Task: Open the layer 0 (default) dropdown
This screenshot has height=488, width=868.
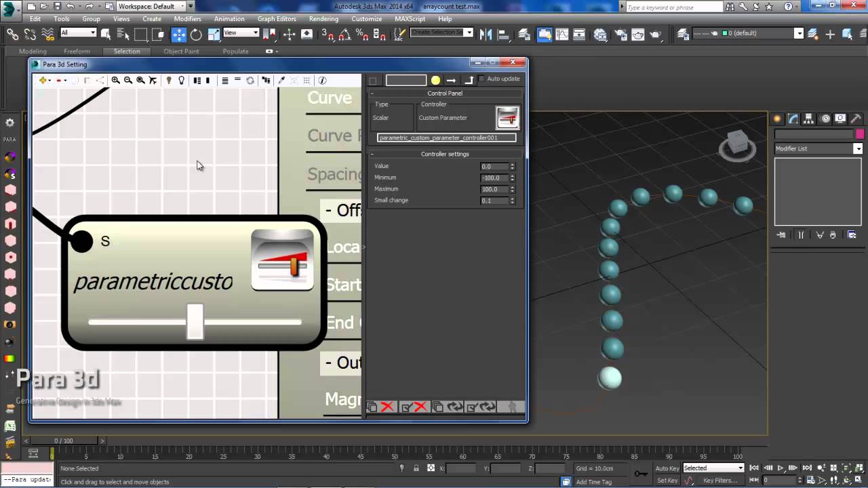Action: pos(748,33)
